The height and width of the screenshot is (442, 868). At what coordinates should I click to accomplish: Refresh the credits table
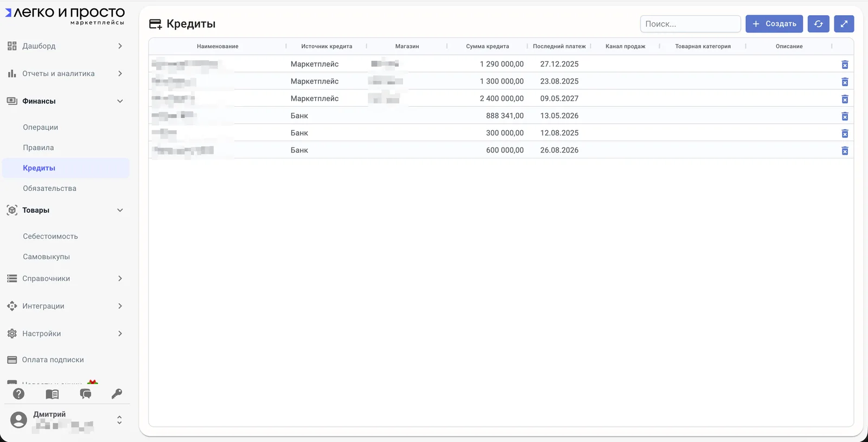(x=818, y=24)
